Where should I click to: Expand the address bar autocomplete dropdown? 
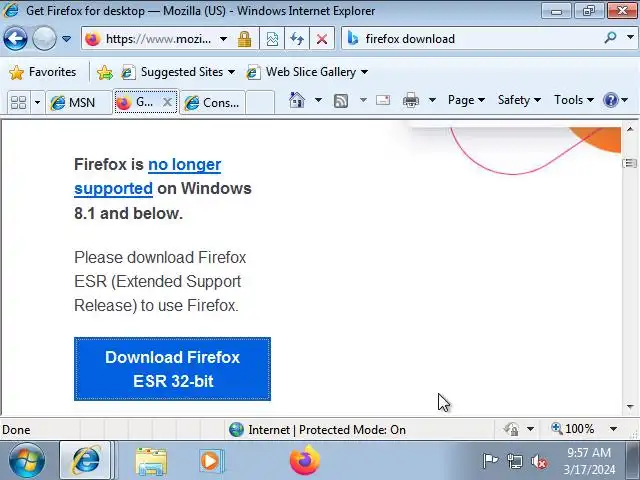223,39
